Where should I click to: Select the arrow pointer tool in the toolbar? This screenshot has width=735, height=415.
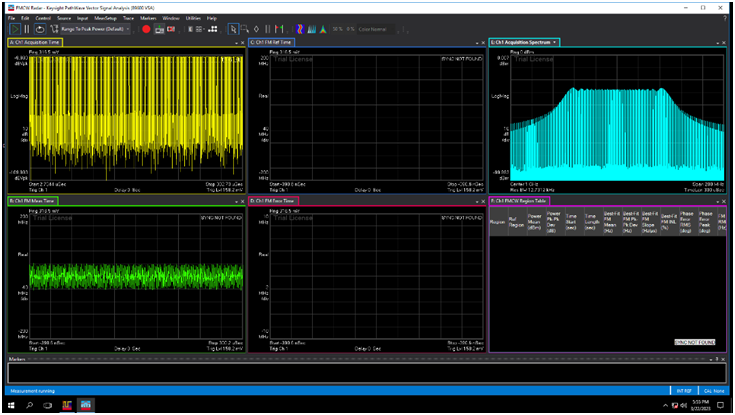[x=233, y=30]
